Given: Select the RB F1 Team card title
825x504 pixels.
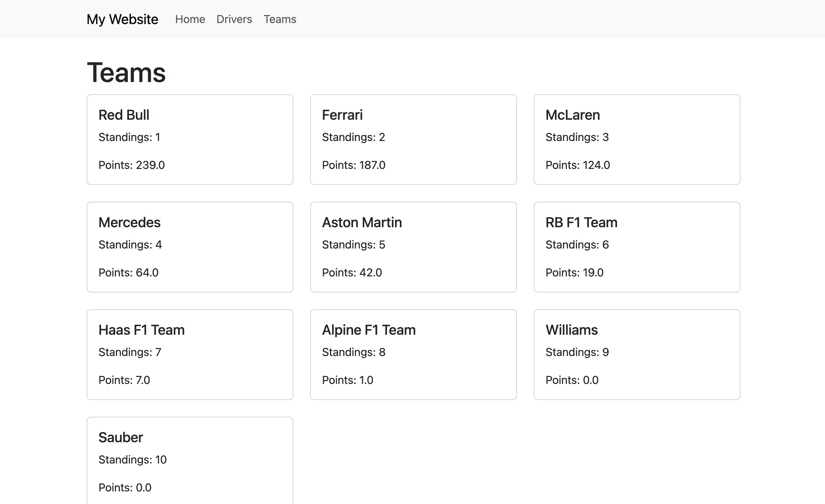Looking at the screenshot, I should pos(581,222).
